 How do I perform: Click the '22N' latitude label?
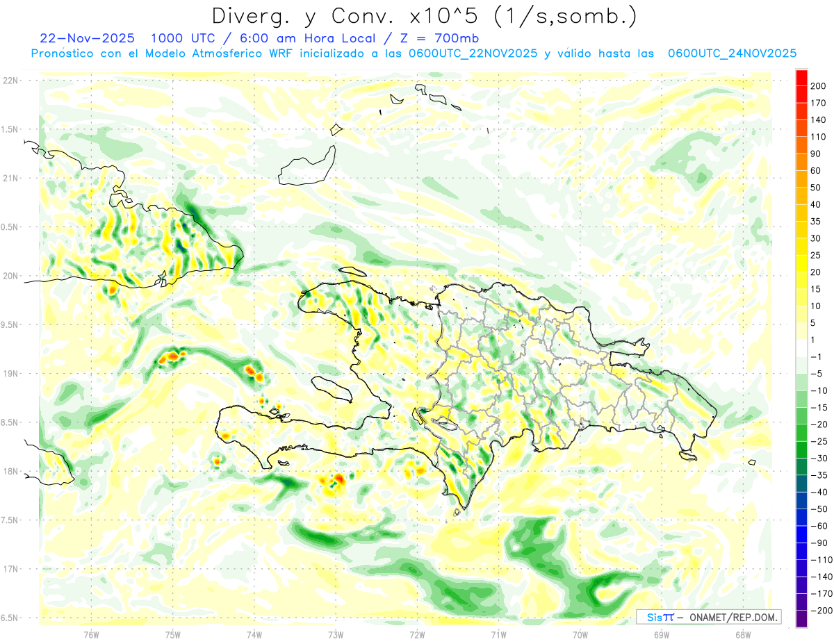point(10,81)
